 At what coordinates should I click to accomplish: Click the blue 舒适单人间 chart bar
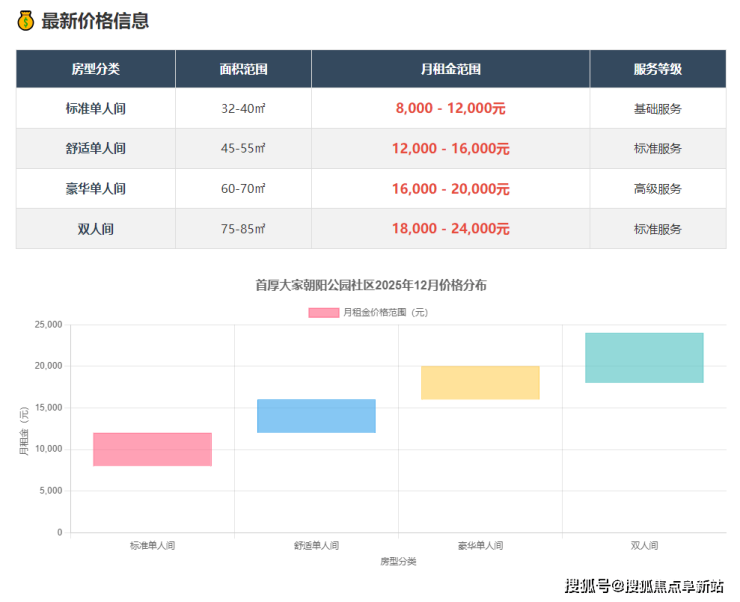click(316, 416)
